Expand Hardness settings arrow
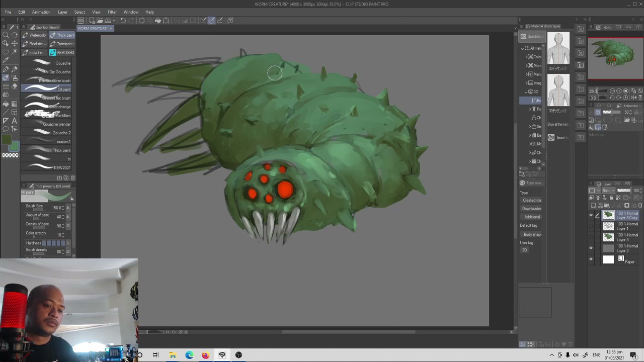The image size is (644, 362). [68, 243]
